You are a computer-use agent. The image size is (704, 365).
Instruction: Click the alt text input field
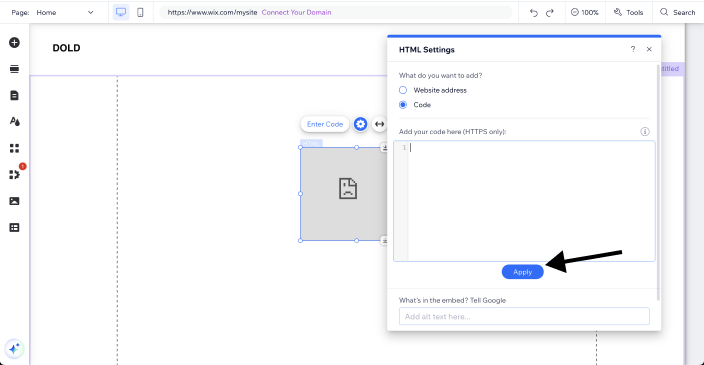(x=524, y=316)
